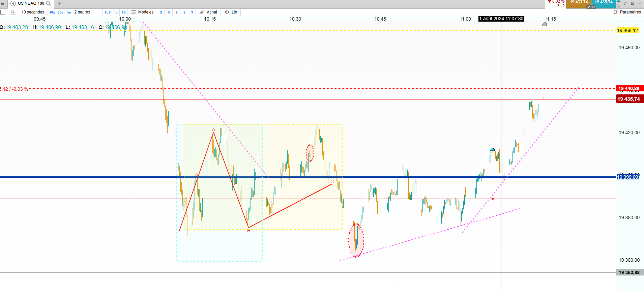
Task: Select the blue 19 399,09 price level label
Action: 627,177
